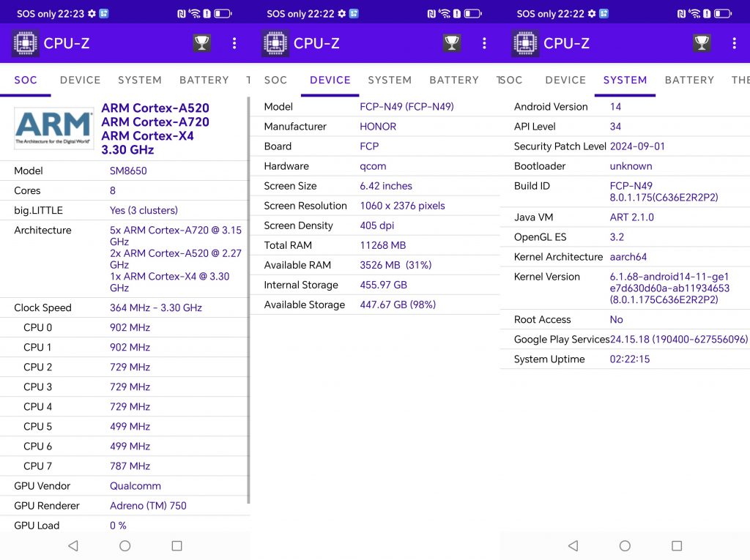
Task: Open the three-dot overflow menu in middle screen
Action: 485,43
